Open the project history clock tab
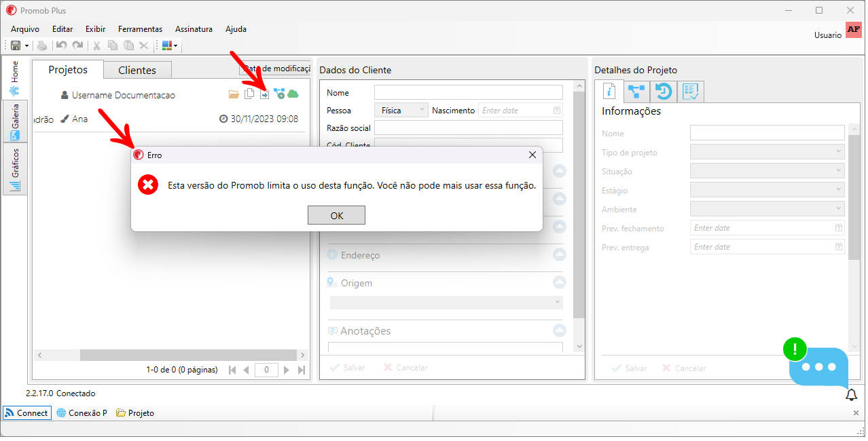The height and width of the screenshot is (441, 868). (664, 92)
